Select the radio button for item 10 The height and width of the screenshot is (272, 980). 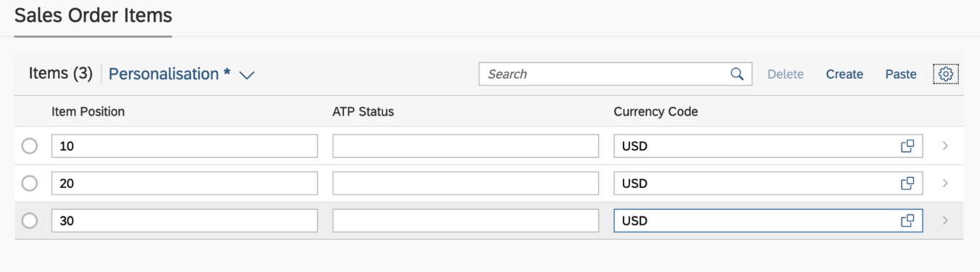click(30, 146)
